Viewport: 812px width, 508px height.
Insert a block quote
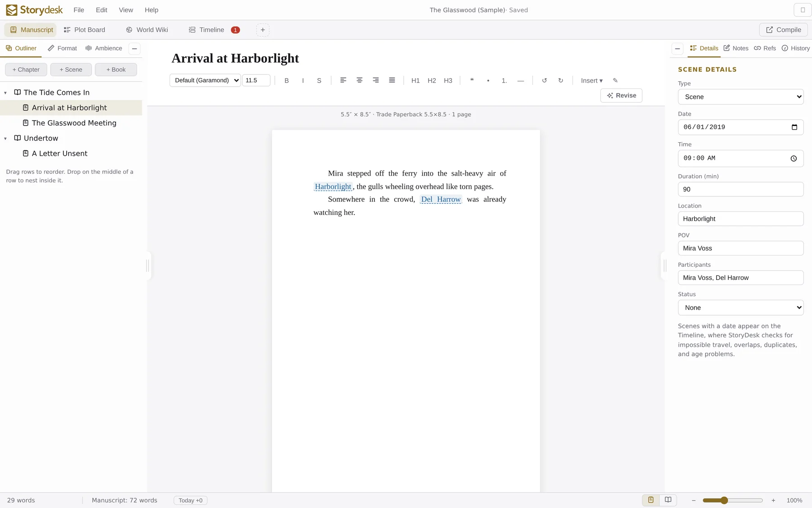(472, 80)
